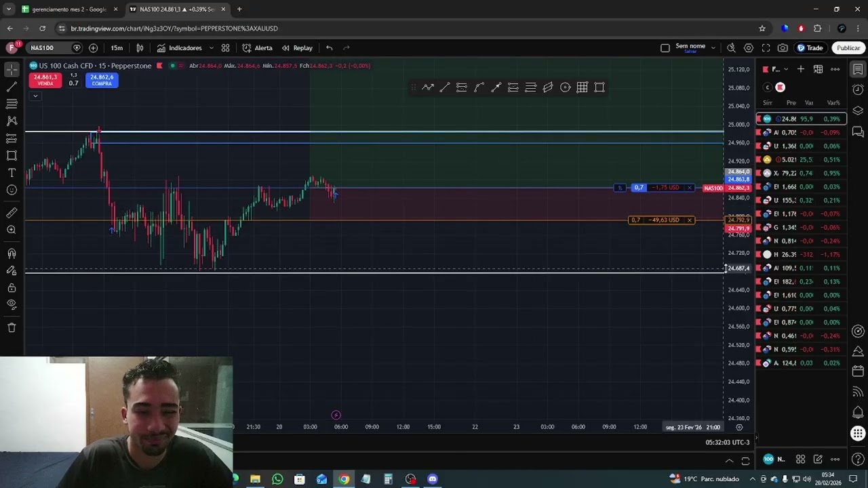The image size is (868, 488).
Task: Open the calendar panel in right sidebar
Action: 858,371
